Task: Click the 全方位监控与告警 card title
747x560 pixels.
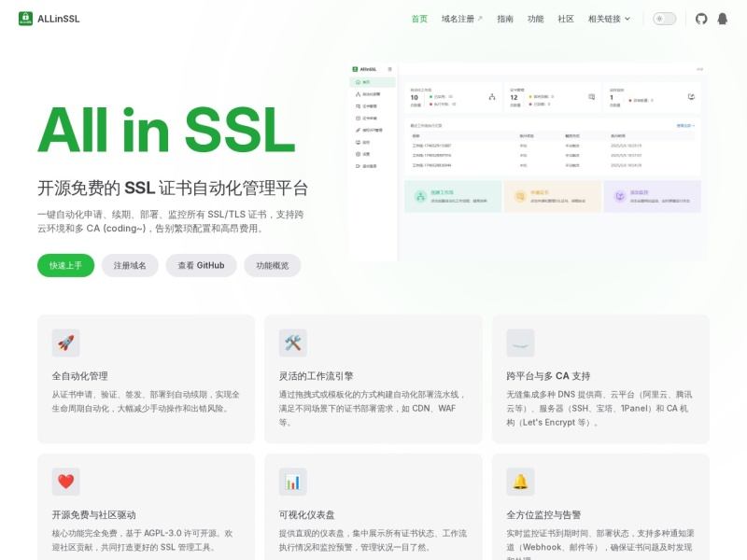Action: 543,515
